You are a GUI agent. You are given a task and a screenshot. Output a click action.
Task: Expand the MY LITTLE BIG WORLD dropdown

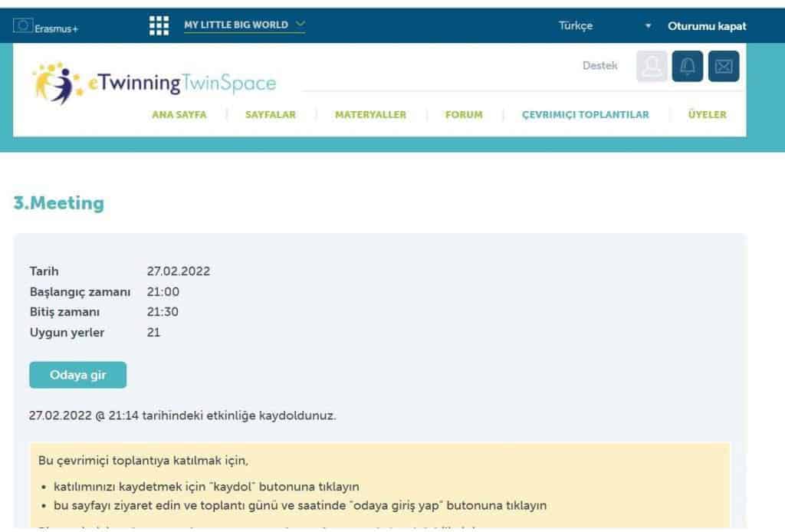click(x=244, y=25)
